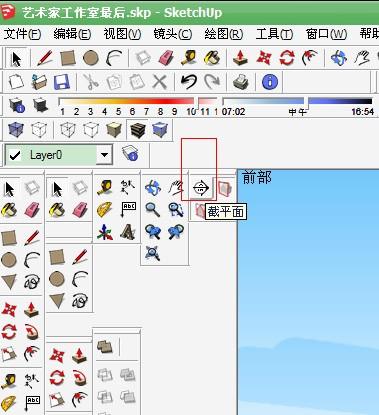This screenshot has height=415, width=379.
Task: Open the 镜头(C) menu
Action: click(x=173, y=34)
